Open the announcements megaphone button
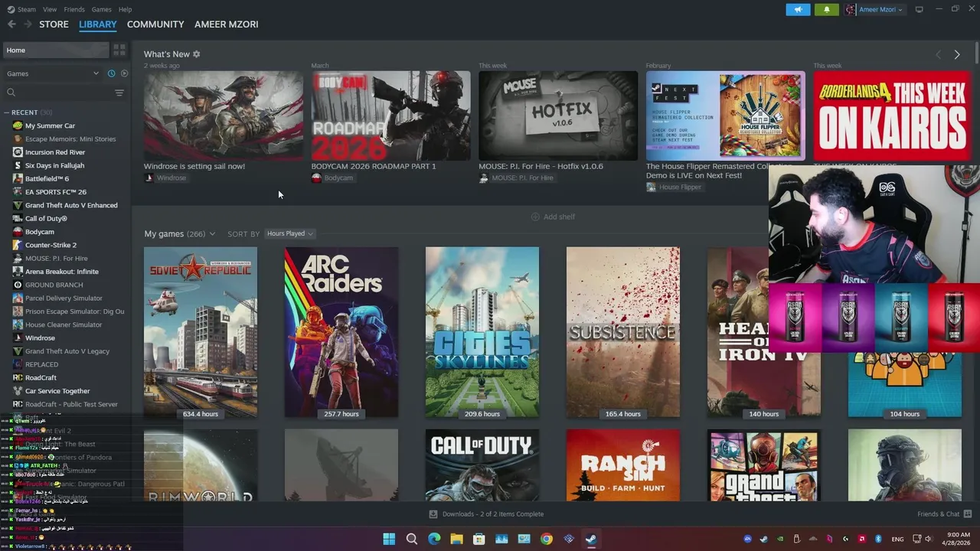Screen dimensions: 980x551 point(798,9)
